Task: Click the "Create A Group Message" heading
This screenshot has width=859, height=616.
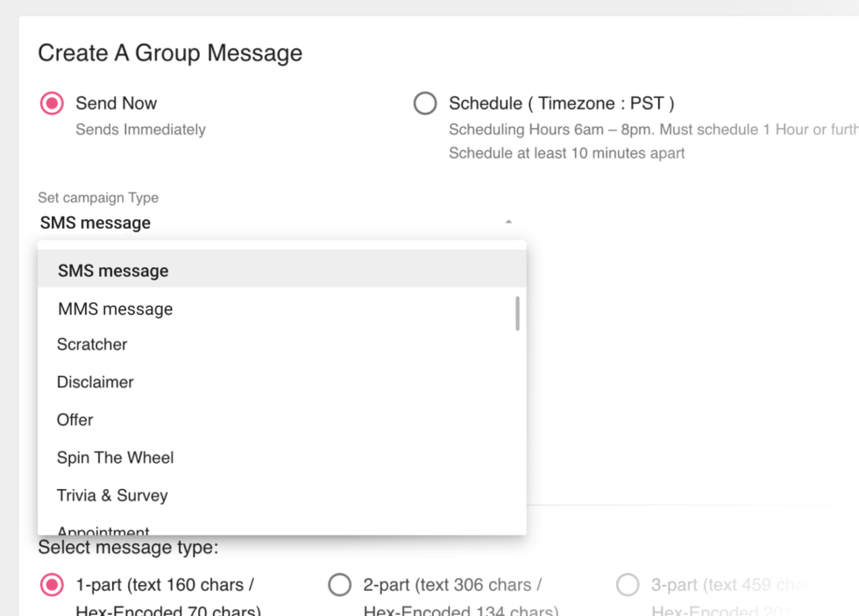Action: (x=169, y=53)
